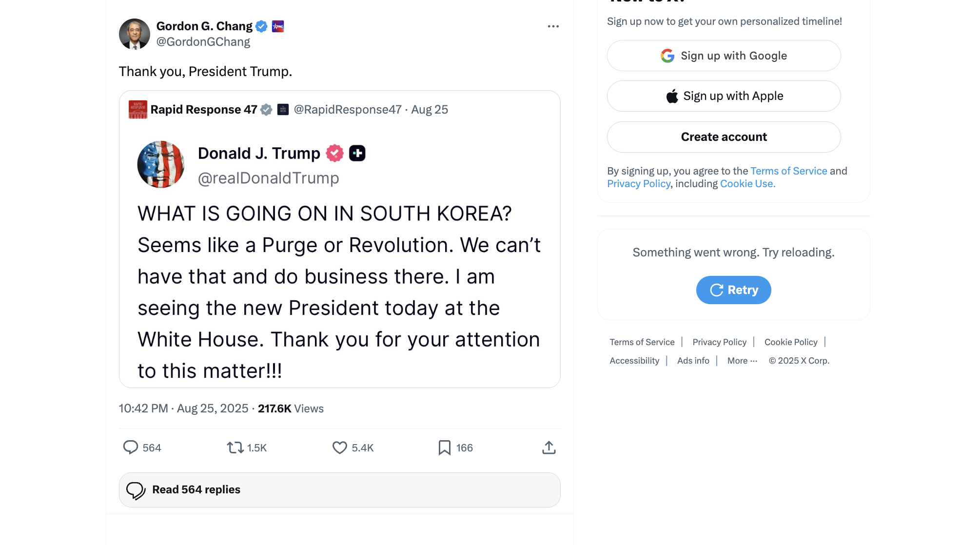Click Retry to reload the panel
This screenshot has height=545, width=980.
point(733,290)
